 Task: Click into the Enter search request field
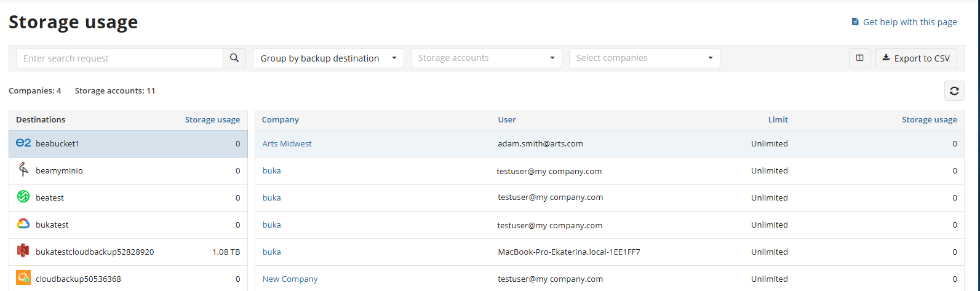(119, 58)
